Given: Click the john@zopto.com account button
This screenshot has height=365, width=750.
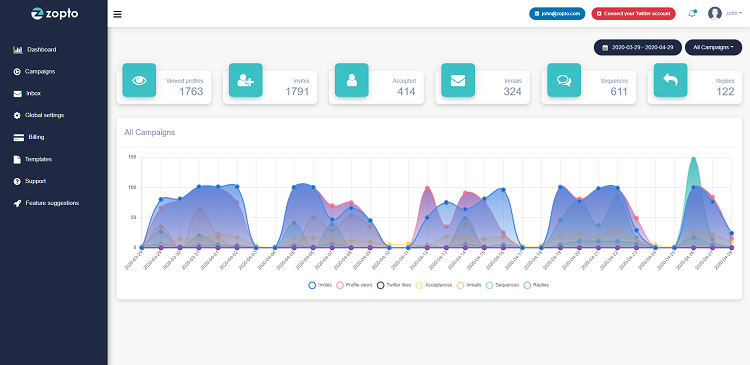Looking at the screenshot, I should pos(557,14).
